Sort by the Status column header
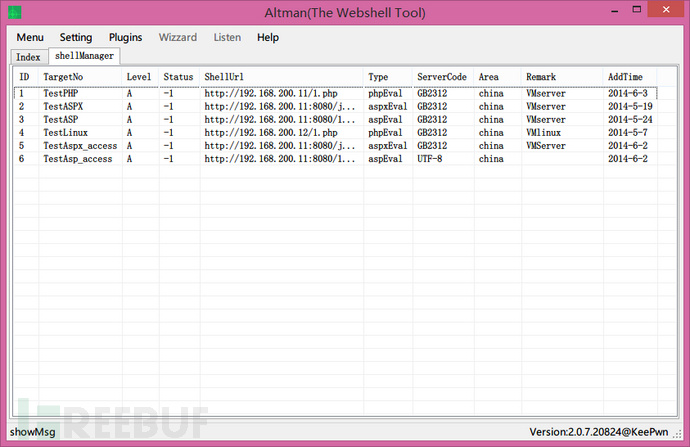This screenshot has height=447, width=690. 178,77
